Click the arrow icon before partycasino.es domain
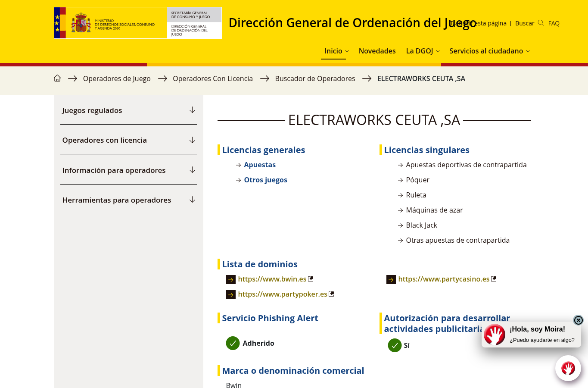This screenshot has height=388, width=588. tap(391, 280)
